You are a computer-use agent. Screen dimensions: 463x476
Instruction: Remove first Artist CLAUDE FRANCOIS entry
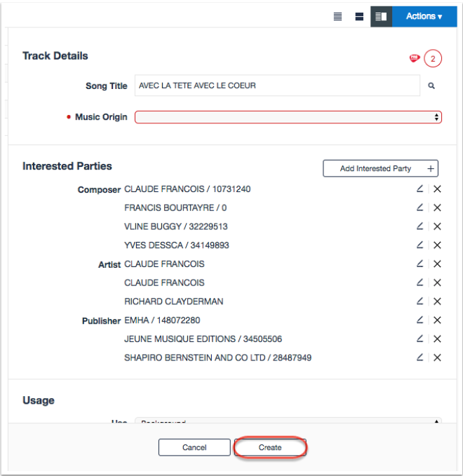[x=437, y=264]
